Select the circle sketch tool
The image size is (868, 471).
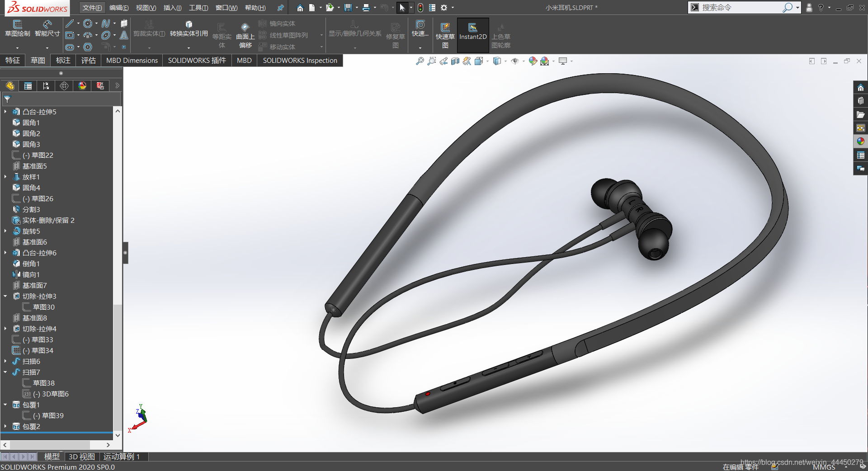[88, 24]
